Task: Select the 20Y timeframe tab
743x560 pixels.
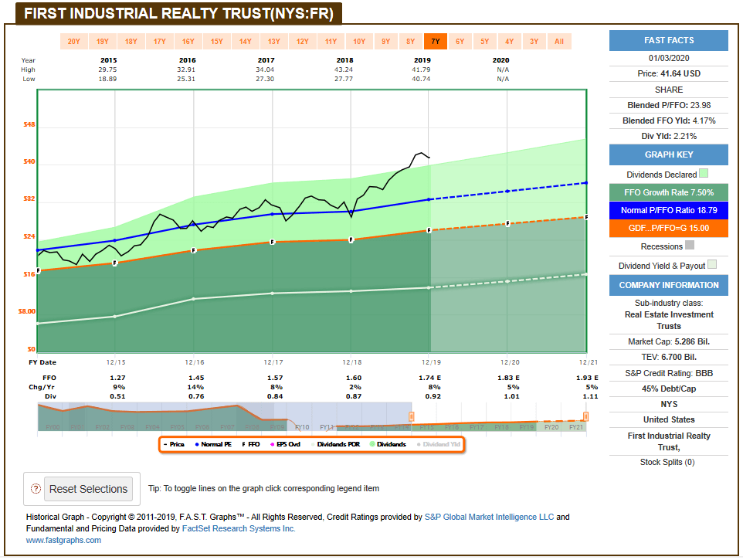Action: click(x=73, y=41)
